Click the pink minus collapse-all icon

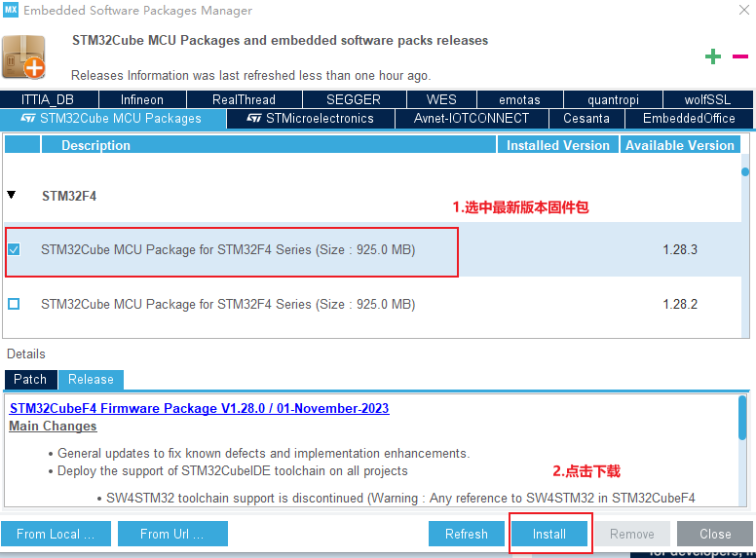[740, 56]
